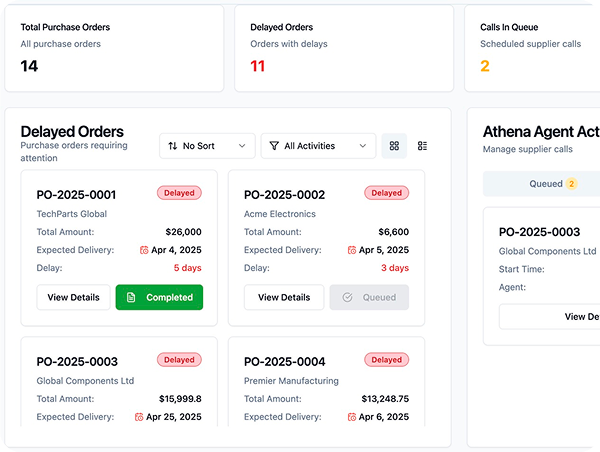Switch to grid view icon
Screen dimensions: 600x452
[394, 146]
